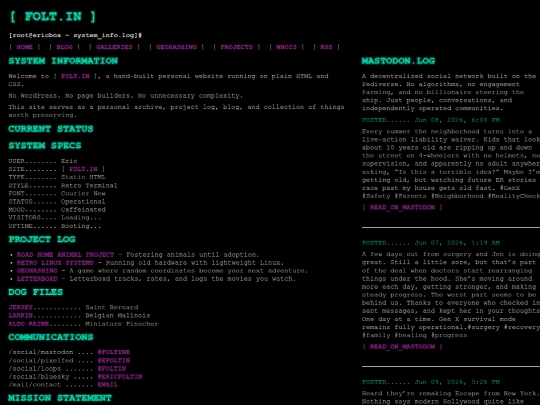Click the DOG FILES heading

pos(35,292)
